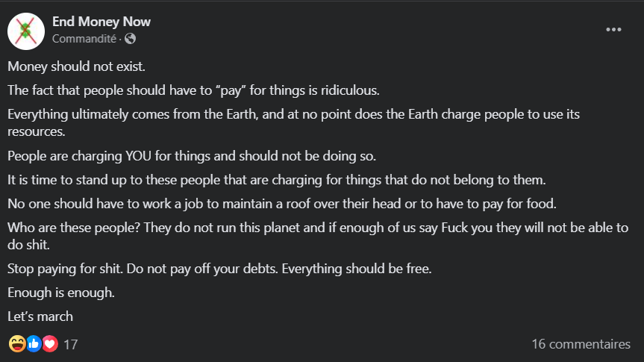Open the End Money Now profile picture
Viewport: 644px width, 362px height.
(26, 31)
